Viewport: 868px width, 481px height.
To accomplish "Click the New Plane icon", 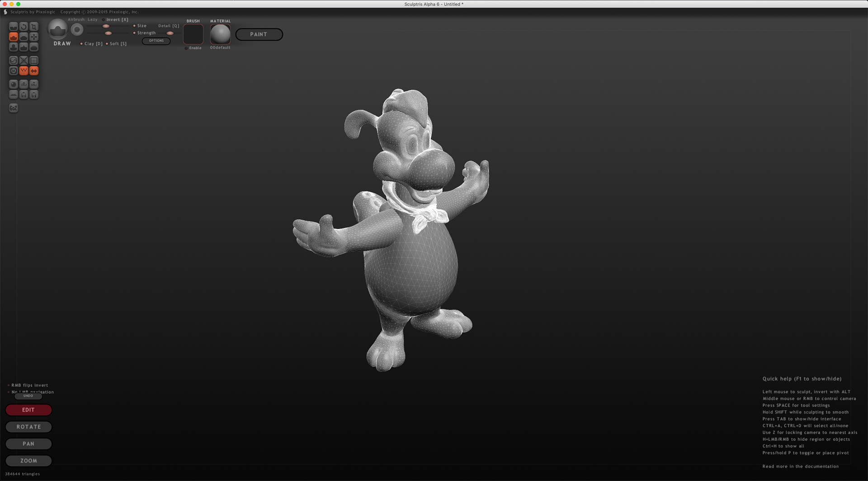I will tap(14, 94).
